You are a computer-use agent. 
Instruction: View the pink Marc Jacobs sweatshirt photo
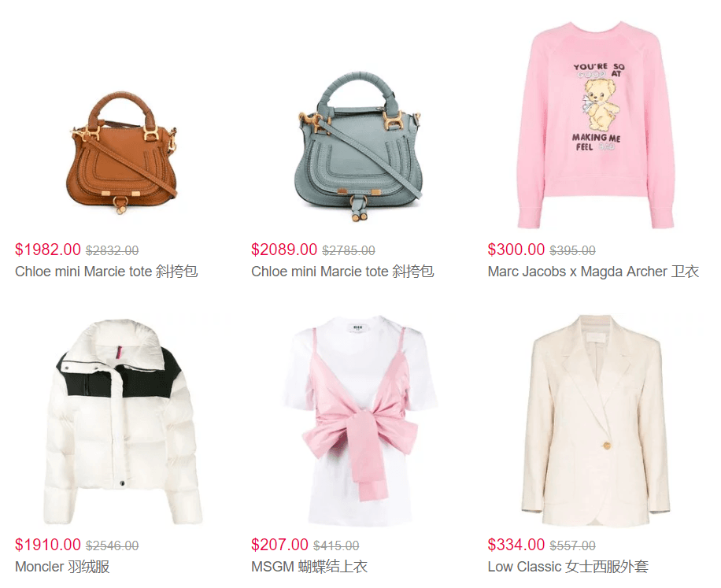(x=595, y=124)
